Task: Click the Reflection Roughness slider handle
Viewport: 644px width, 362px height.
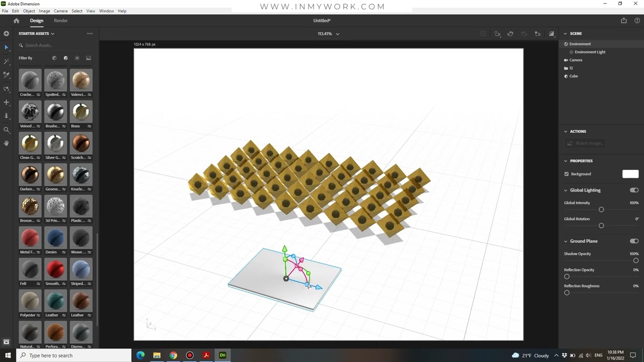Action: pyautogui.click(x=567, y=293)
